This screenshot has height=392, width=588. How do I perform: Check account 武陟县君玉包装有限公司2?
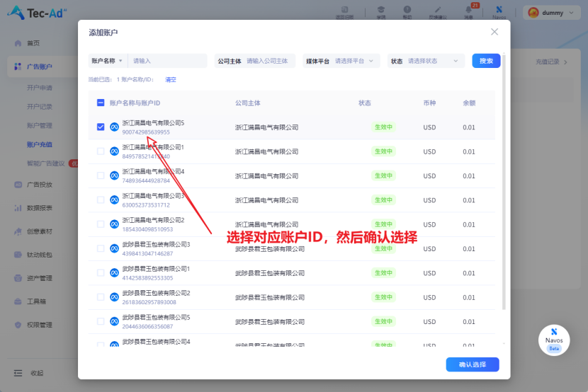coord(101,297)
